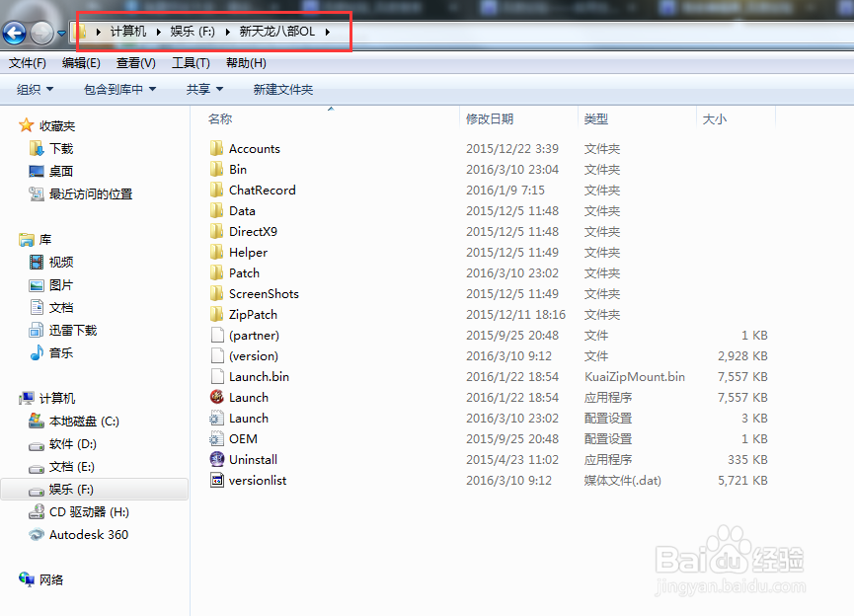Click 娱乐 (F:) in the address bar
This screenshot has width=854, height=616.
tap(193, 32)
